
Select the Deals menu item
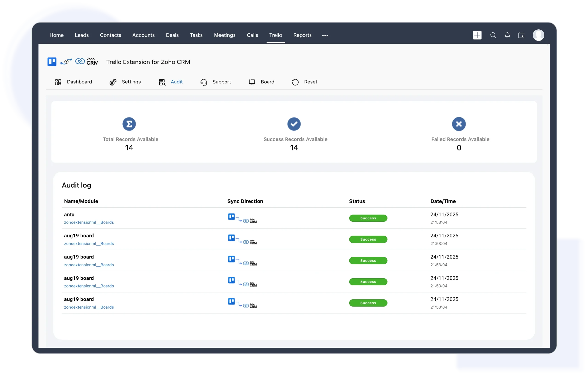(172, 35)
